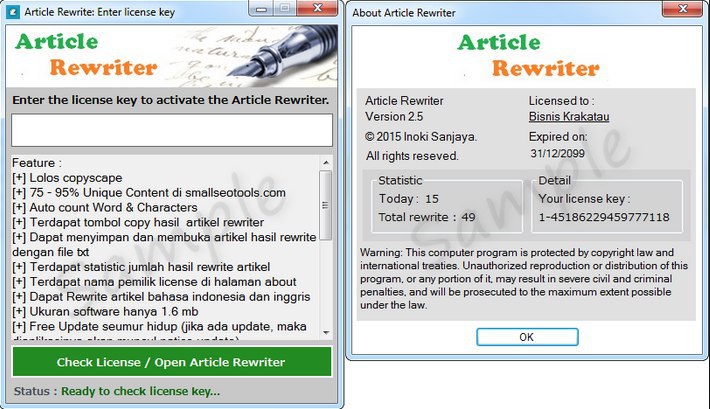This screenshot has height=409, width=710.
Task: Close the About Article Rewriter dialog
Action: coord(683,9)
